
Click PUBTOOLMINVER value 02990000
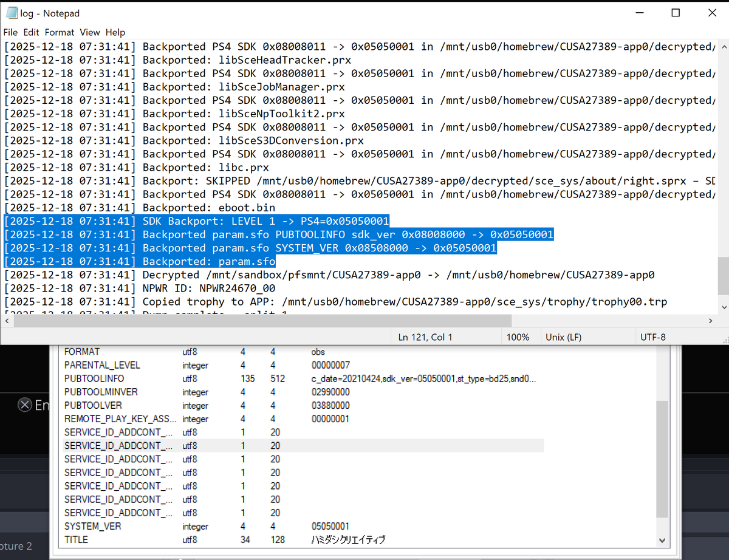click(330, 392)
